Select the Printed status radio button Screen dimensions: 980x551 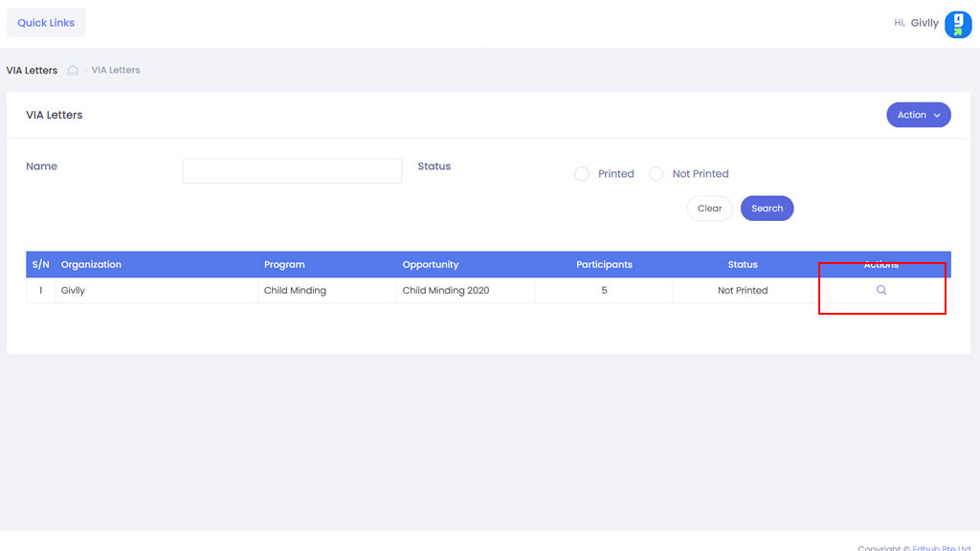click(x=582, y=174)
